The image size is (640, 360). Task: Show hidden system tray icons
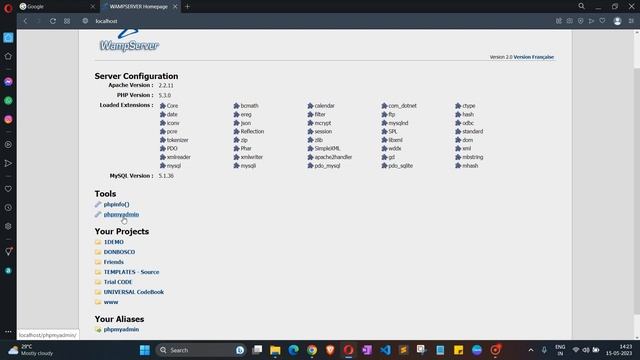pos(531,350)
